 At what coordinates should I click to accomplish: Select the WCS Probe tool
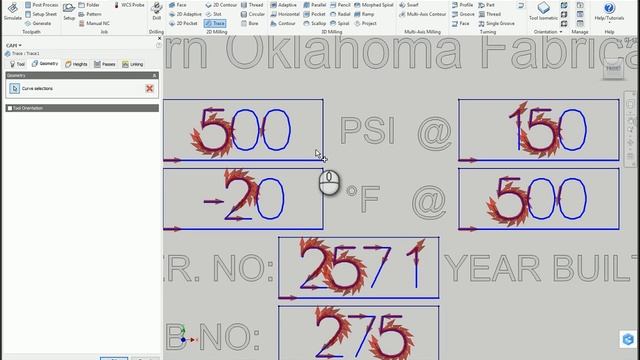[x=129, y=5]
